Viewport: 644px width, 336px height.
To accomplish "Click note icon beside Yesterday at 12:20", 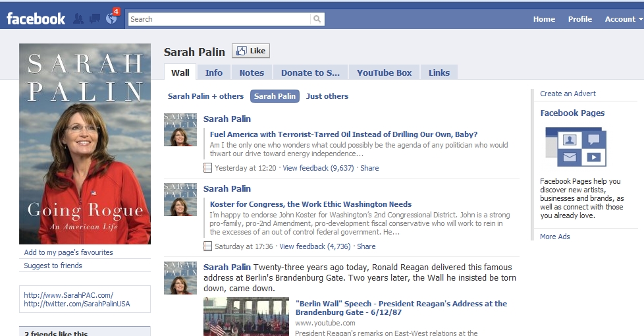I will tap(208, 168).
